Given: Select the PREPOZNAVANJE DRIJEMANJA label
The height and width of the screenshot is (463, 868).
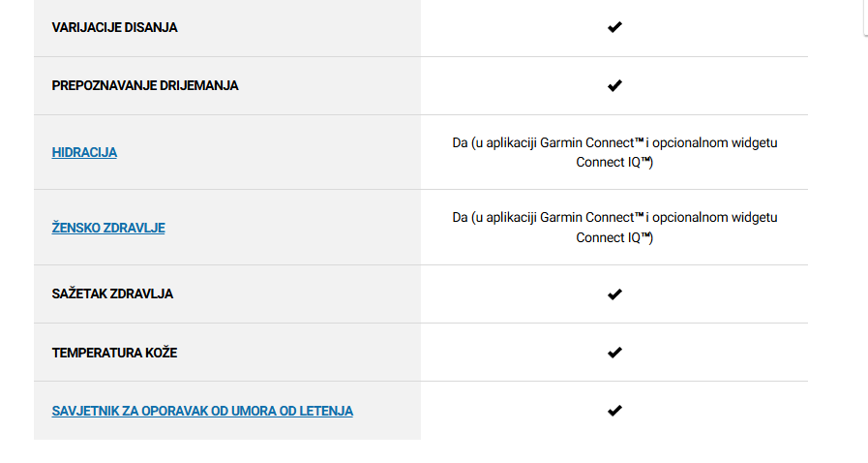Looking at the screenshot, I should (x=145, y=86).
